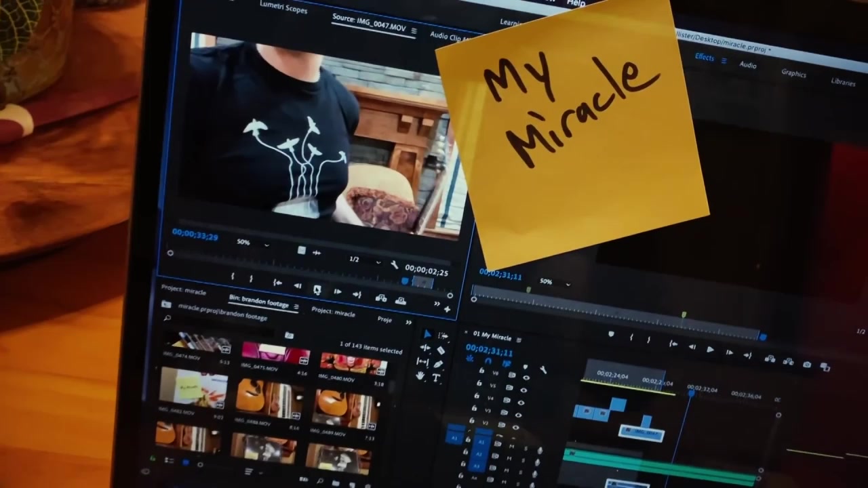
Task: Toggle timeline Snap magnet
Action: [x=488, y=361]
